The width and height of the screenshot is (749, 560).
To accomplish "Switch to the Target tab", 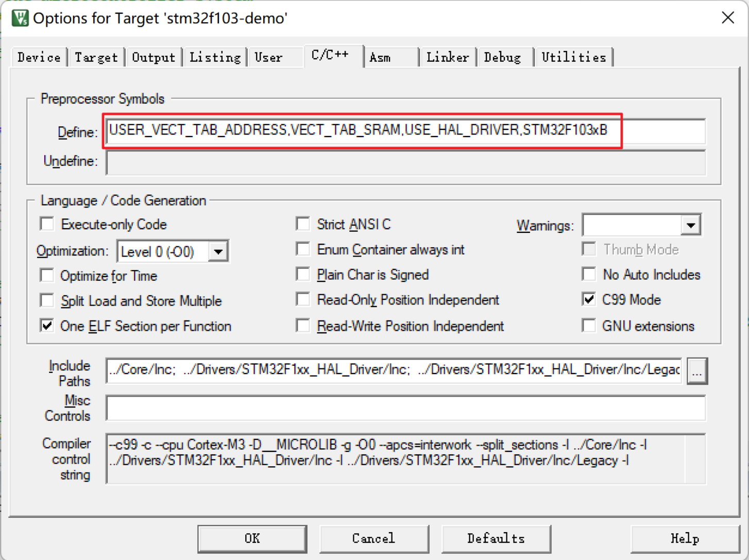I will (96, 57).
